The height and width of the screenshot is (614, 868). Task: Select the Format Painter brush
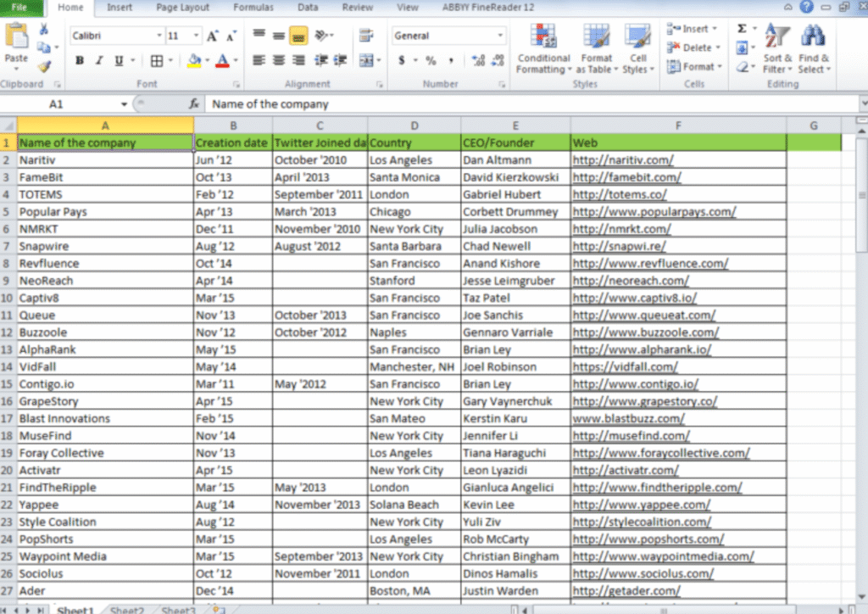44,67
